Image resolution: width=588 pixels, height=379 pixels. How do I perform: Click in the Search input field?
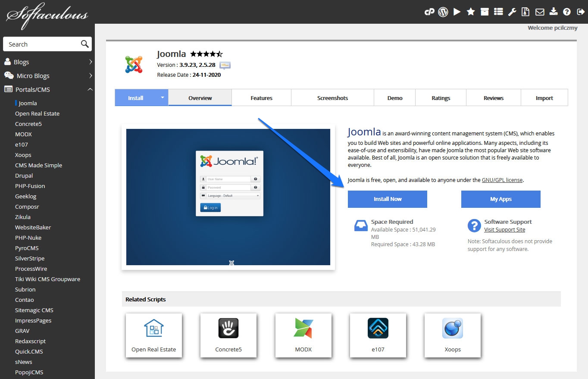click(x=42, y=44)
